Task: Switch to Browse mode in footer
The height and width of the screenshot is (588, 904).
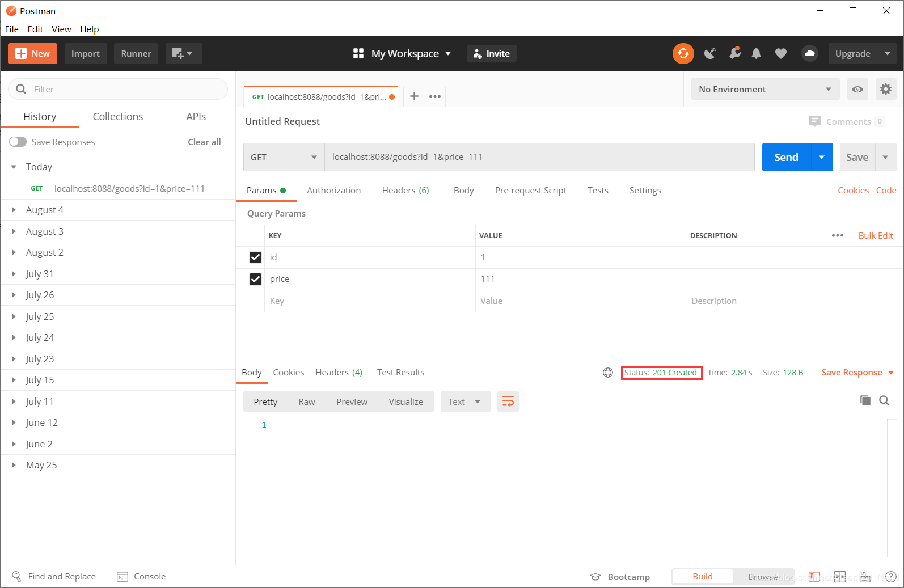Action: [x=763, y=577]
